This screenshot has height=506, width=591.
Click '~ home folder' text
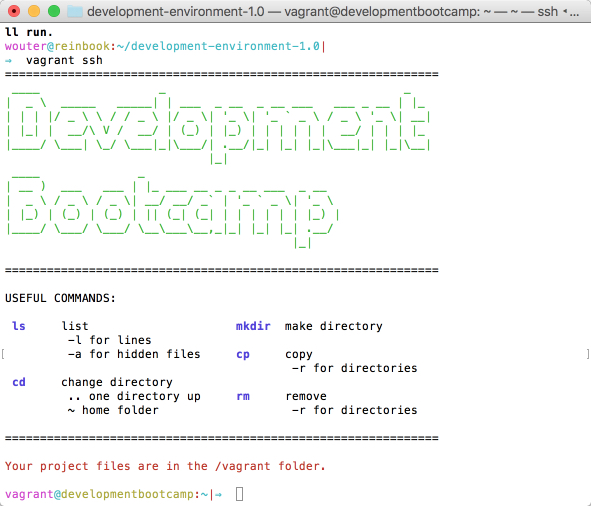pyautogui.click(x=113, y=410)
